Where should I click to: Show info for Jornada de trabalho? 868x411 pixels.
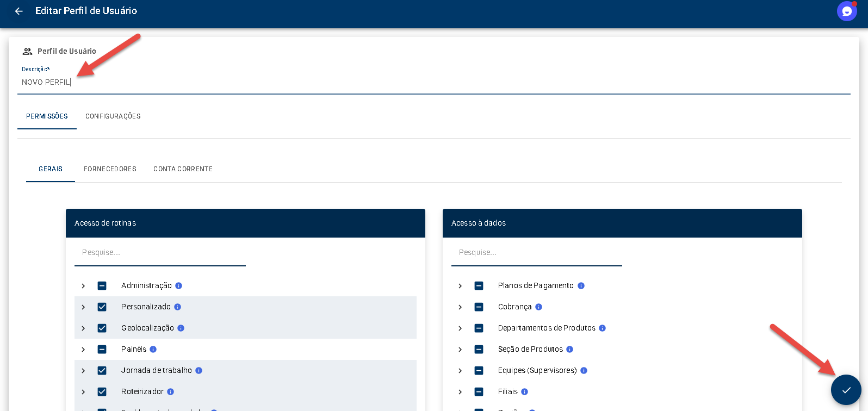coord(199,370)
